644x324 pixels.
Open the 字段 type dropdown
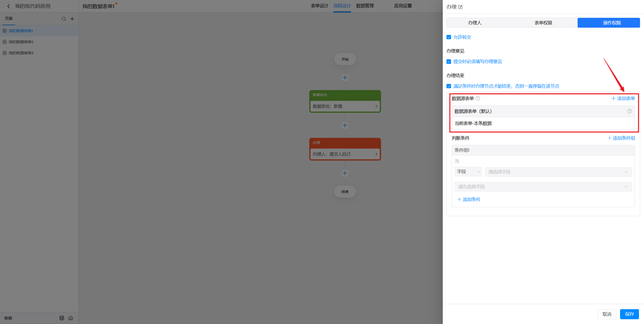click(468, 172)
